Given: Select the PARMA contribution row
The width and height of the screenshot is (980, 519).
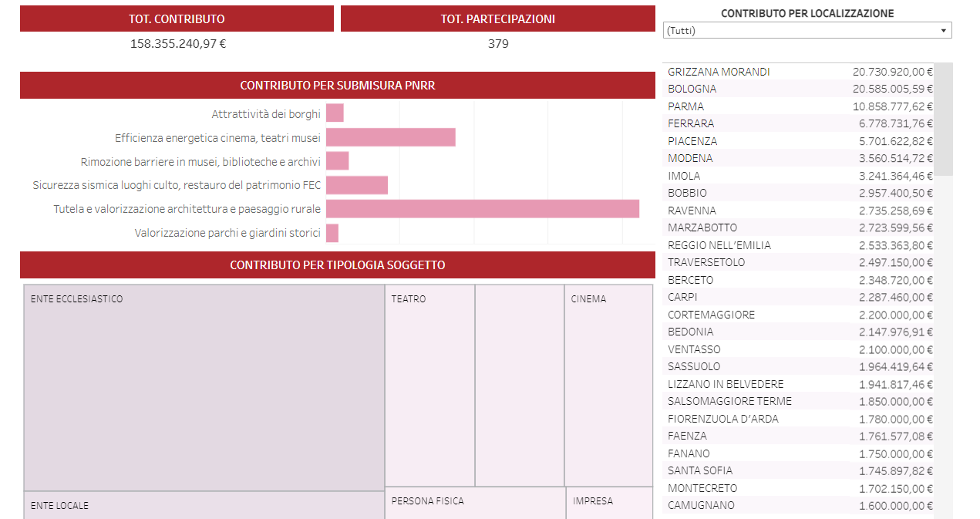Looking at the screenshot, I should click(x=799, y=106).
